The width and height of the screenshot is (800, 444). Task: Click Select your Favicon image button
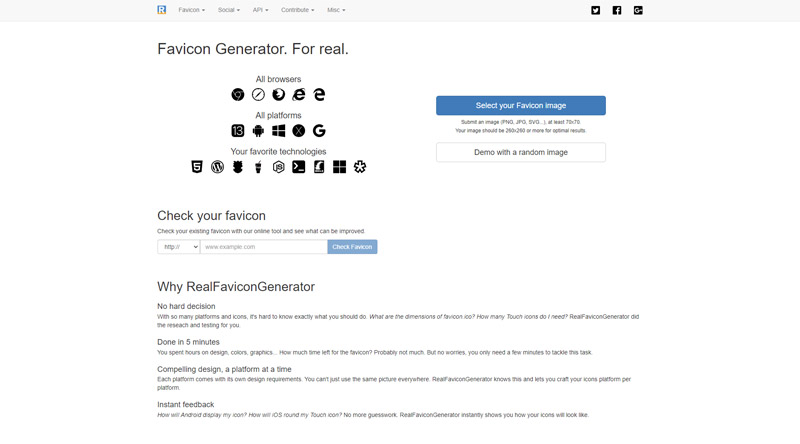[521, 106]
